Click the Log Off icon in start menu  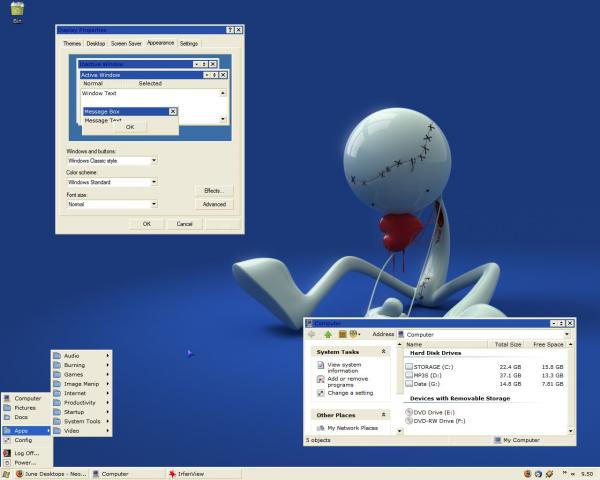(7, 453)
